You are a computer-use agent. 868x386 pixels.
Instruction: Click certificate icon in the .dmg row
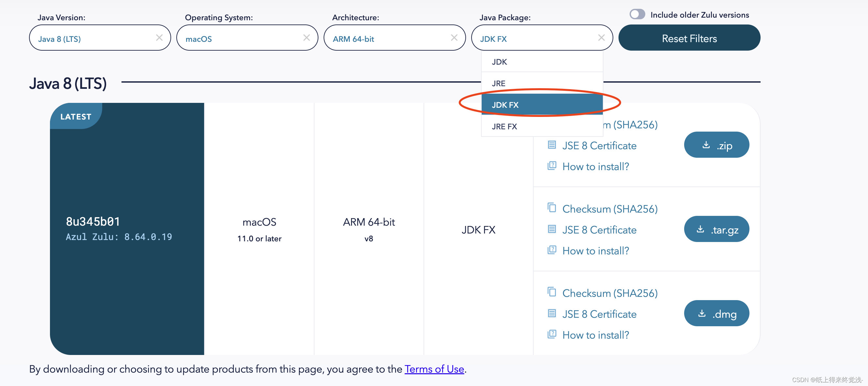[x=552, y=314]
